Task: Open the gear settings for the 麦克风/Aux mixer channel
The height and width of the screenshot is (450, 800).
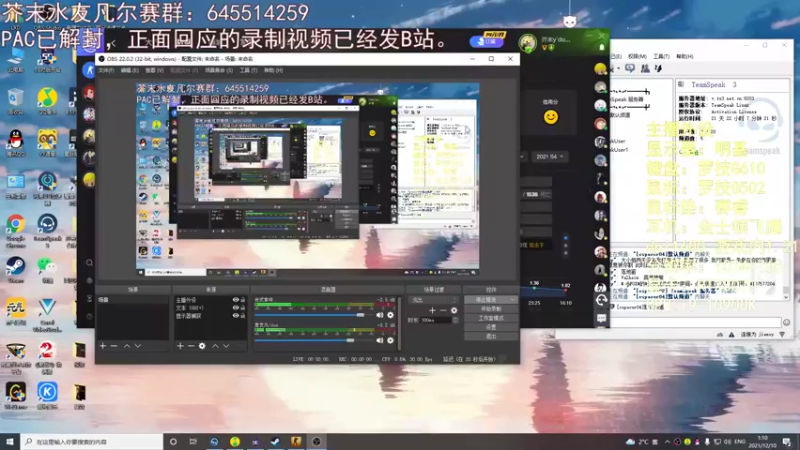Action: tap(390, 340)
